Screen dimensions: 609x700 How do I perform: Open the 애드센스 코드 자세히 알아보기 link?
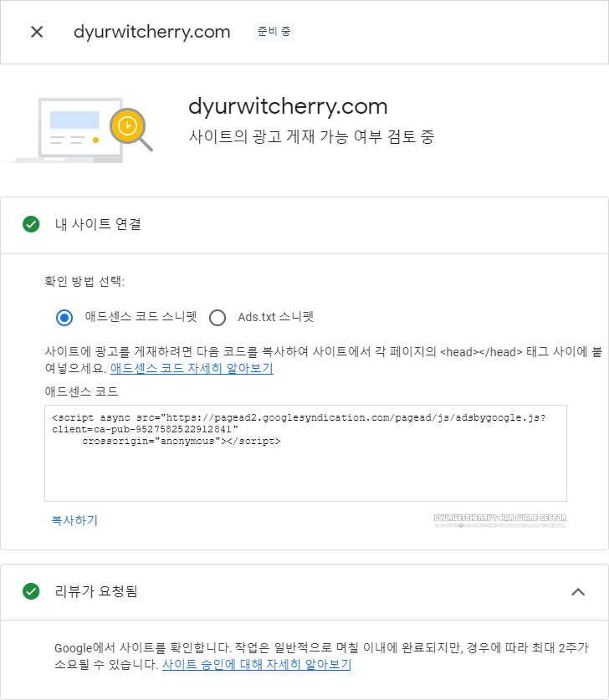click(192, 368)
